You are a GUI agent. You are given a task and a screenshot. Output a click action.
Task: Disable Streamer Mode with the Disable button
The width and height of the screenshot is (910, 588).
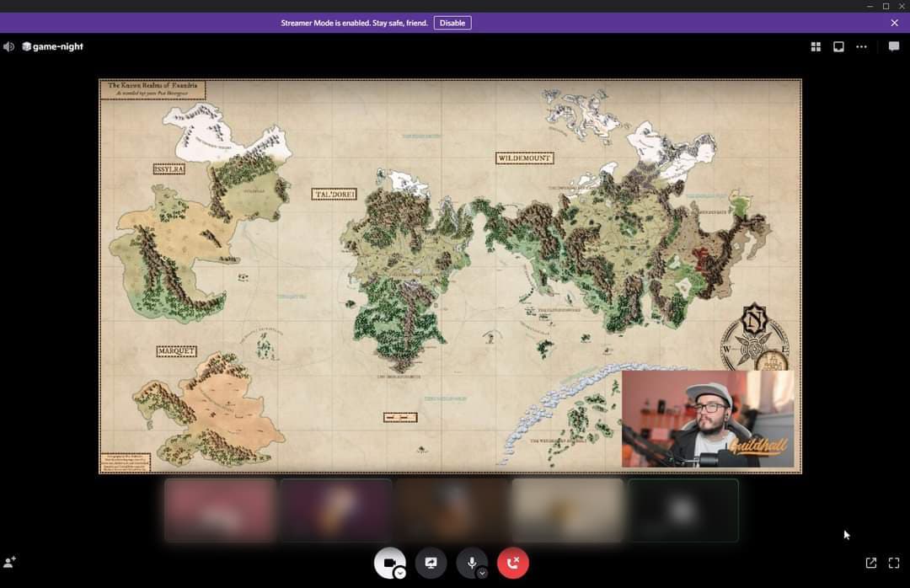pyautogui.click(x=452, y=24)
